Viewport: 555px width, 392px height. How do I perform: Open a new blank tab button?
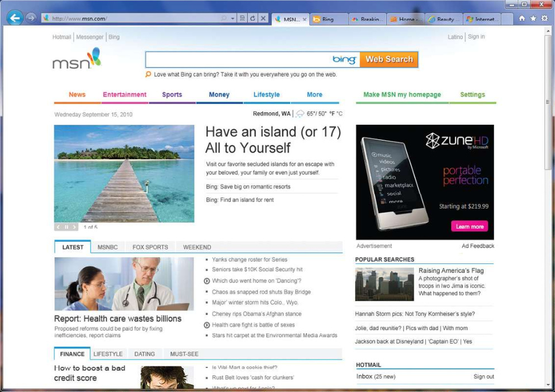pos(507,20)
